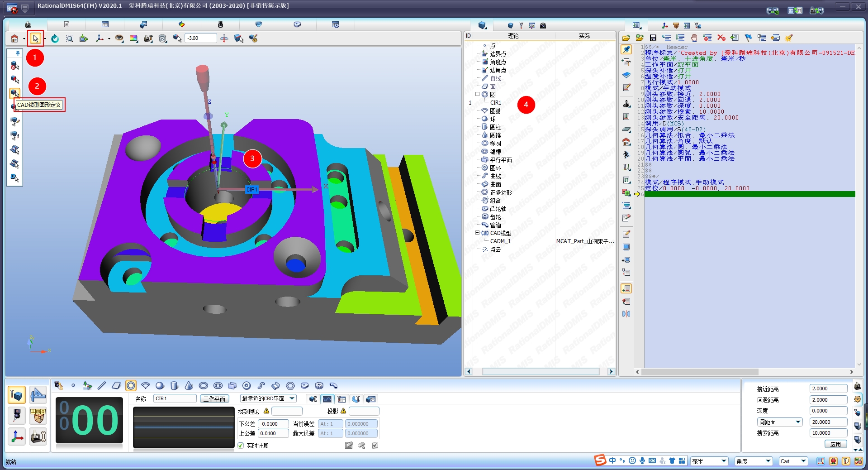Click the CAD line-type graphic definition icon

[x=15, y=93]
